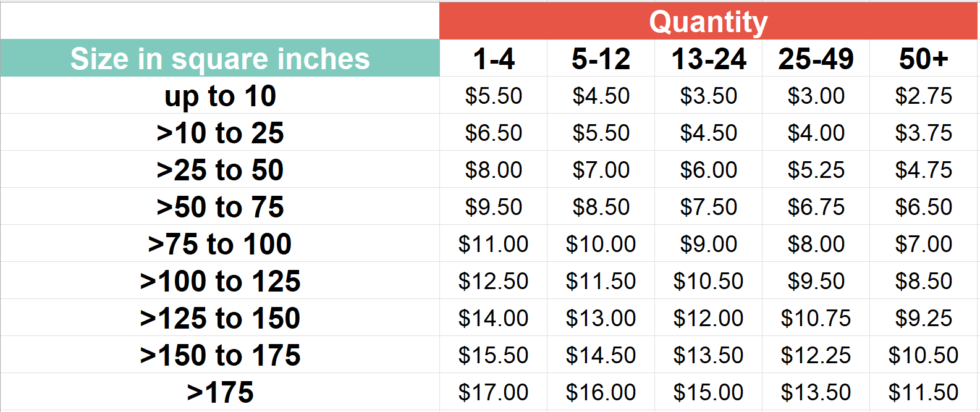Select the 25-49 quantity column header

pos(816,59)
